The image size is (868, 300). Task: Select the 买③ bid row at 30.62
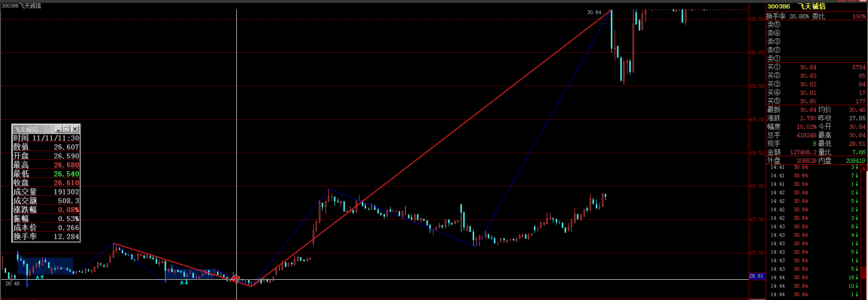click(817, 84)
